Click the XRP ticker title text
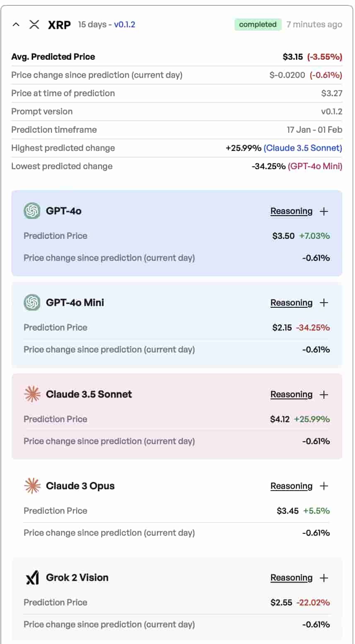Viewport: 355px width, 644px height. 59,25
